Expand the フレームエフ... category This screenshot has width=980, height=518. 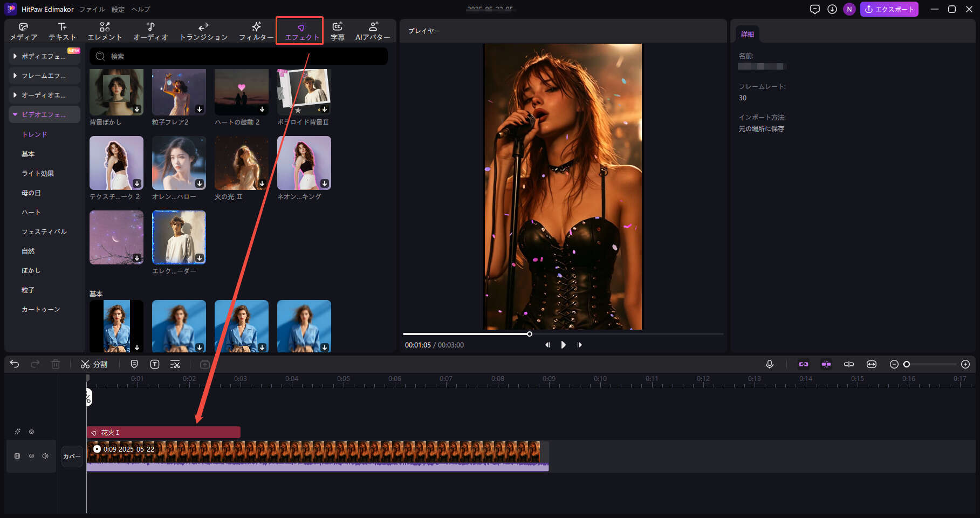(45, 76)
